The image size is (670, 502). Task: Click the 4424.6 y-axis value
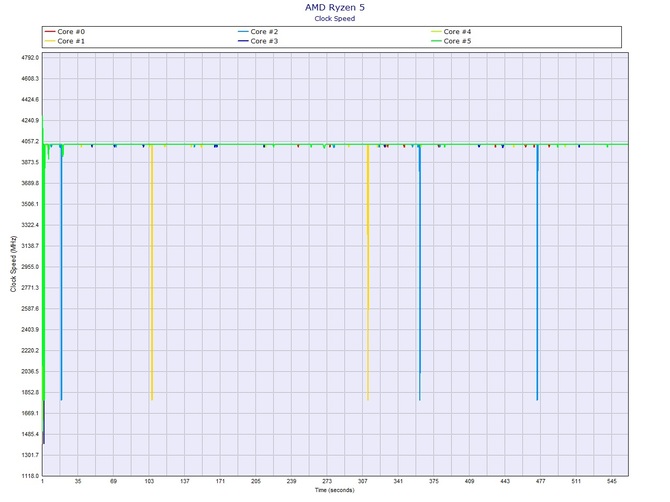[x=30, y=100]
